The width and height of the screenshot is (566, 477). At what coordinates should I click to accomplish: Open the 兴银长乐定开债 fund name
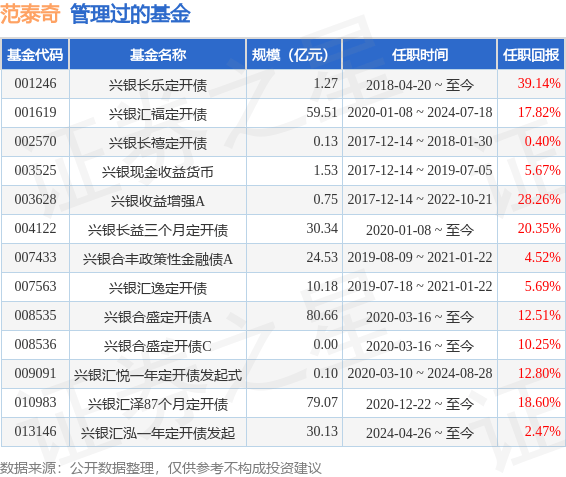(x=158, y=85)
